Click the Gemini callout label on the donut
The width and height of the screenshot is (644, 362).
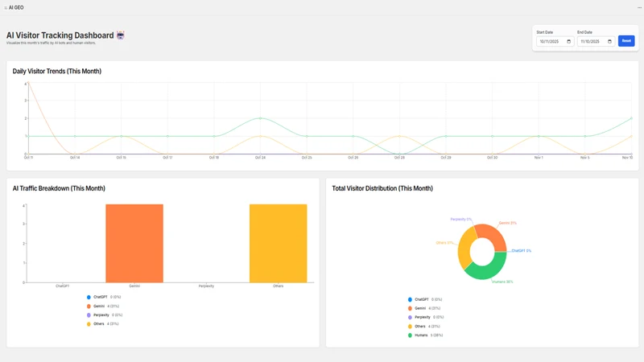pyautogui.click(x=508, y=224)
